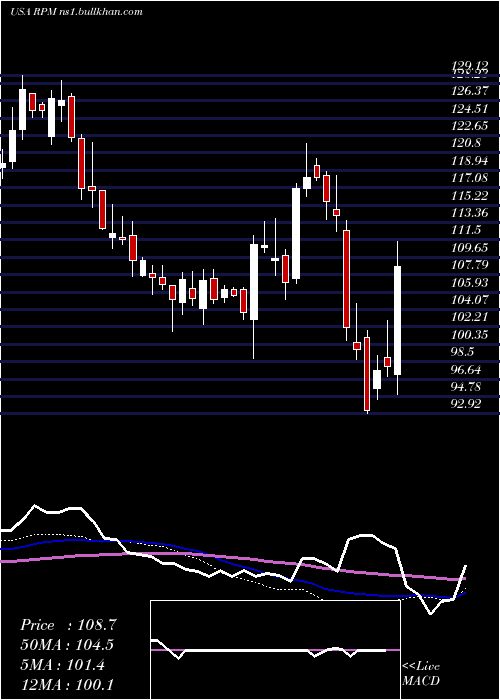Click the '<<Live MACD' label
Image resolution: width=500 pixels, height=700 pixels.
[x=421, y=674]
